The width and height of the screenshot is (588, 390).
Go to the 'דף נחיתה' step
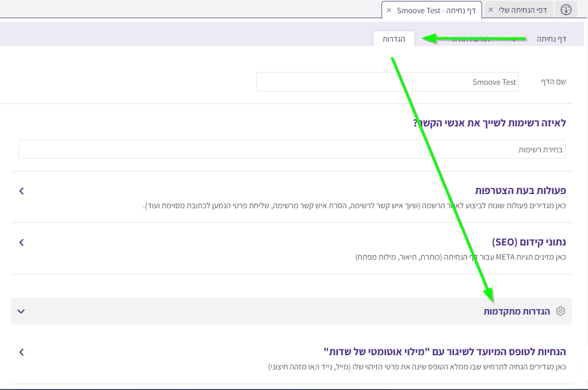pyautogui.click(x=551, y=39)
